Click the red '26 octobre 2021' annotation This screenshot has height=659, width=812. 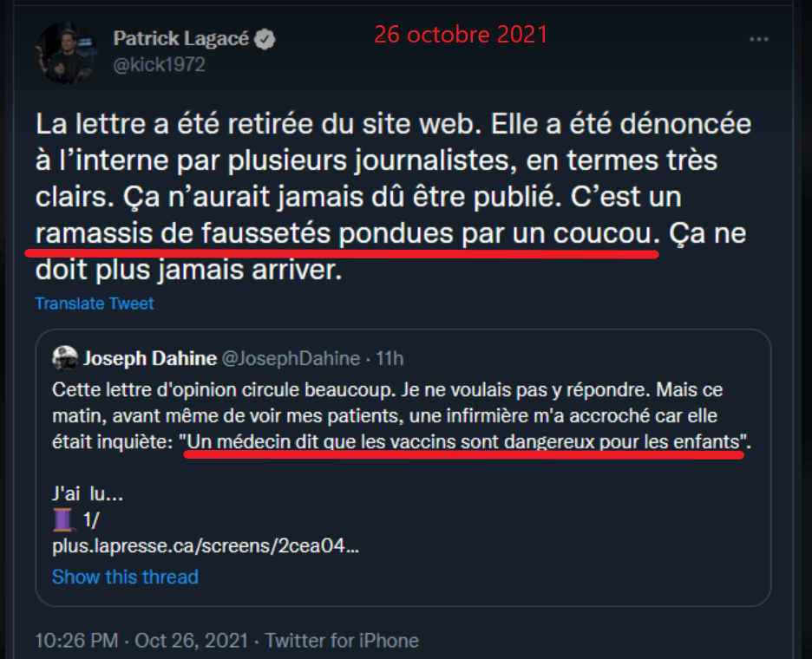pos(461,34)
